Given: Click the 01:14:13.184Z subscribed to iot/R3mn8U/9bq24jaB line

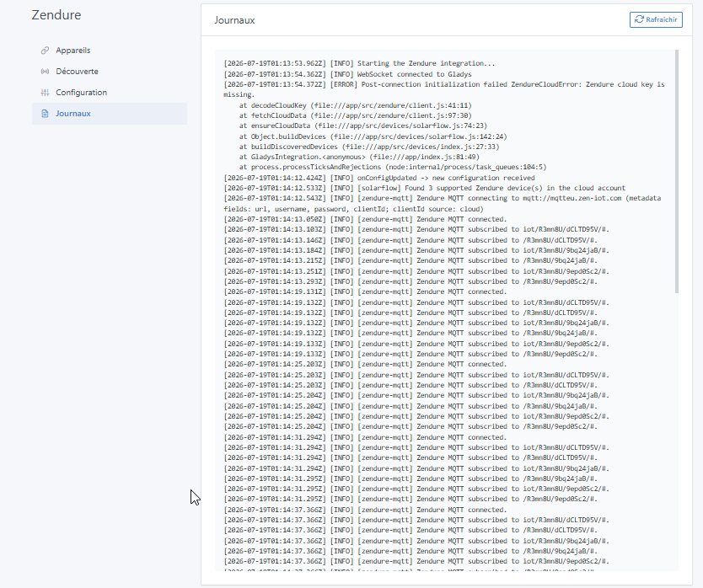Looking at the screenshot, I should click(x=416, y=250).
